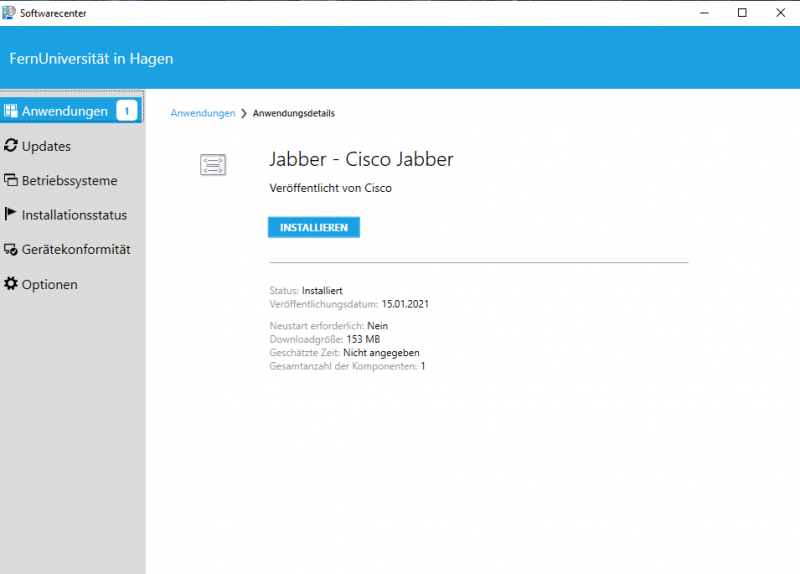This screenshot has height=574, width=800.
Task: Close the Softwarecenter window
Action: [x=781, y=13]
